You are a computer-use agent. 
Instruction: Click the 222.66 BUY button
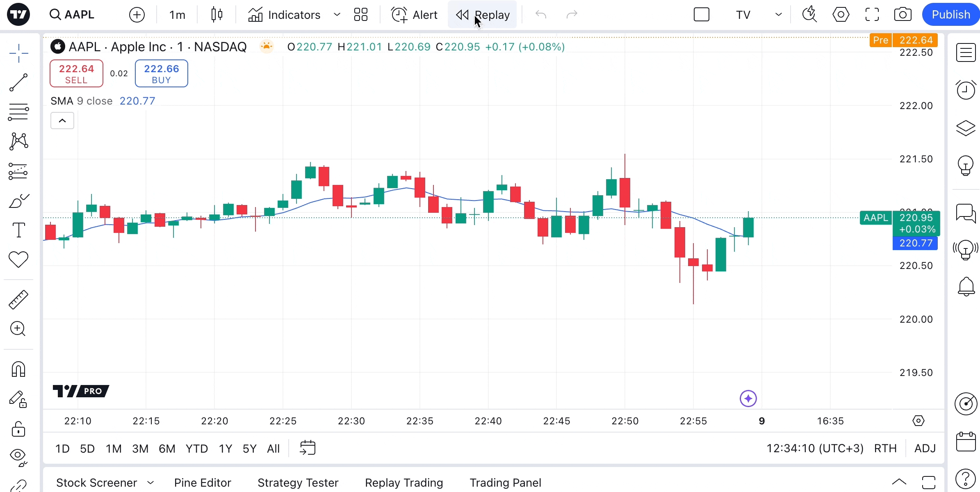161,73
